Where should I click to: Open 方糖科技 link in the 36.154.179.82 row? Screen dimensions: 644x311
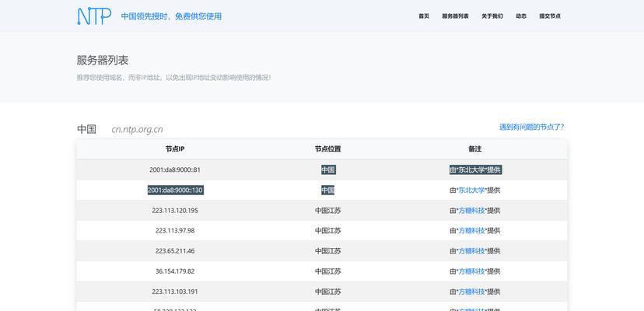tap(471, 271)
